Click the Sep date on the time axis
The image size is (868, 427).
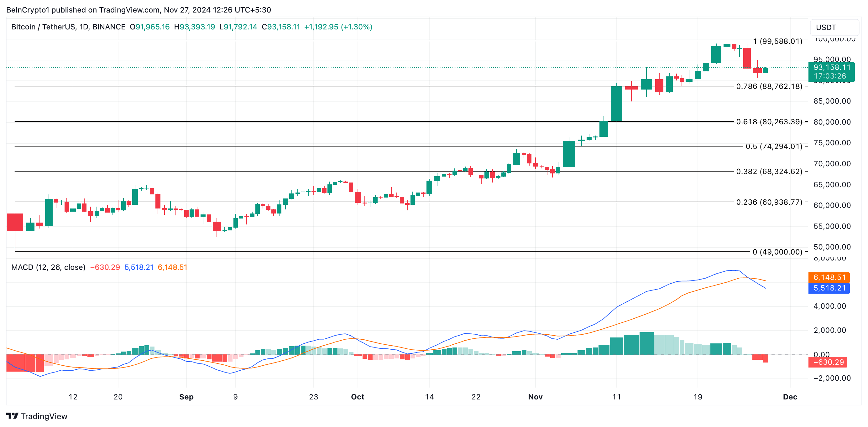(x=186, y=397)
